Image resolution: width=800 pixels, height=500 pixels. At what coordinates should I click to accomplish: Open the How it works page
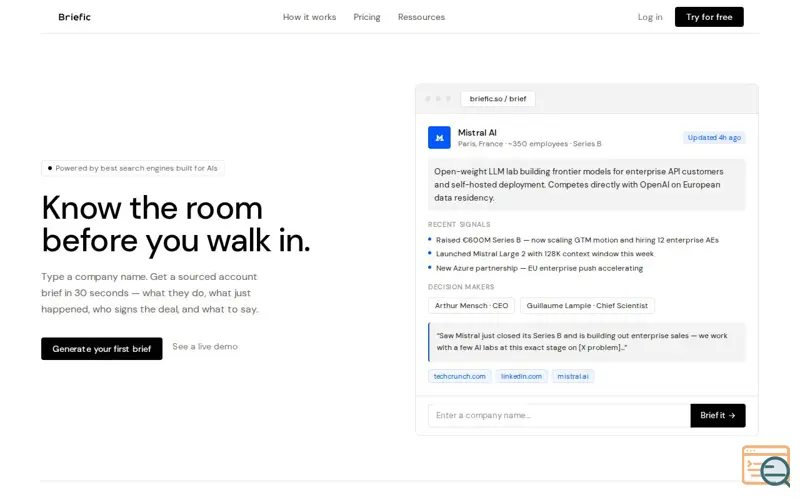[309, 17]
